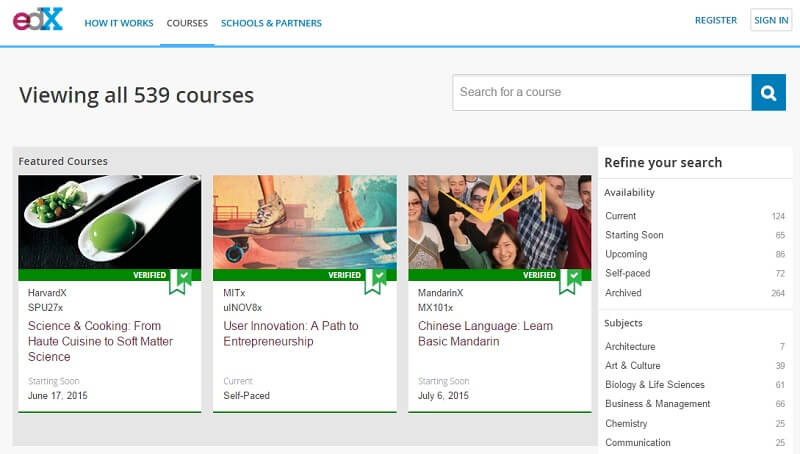Open Science & Cooking course thumbnail
800x454 pixels.
[110, 222]
